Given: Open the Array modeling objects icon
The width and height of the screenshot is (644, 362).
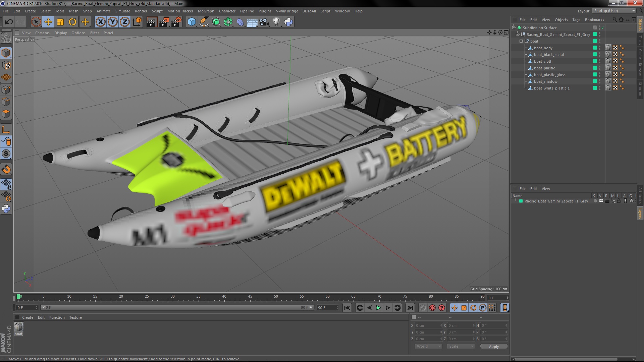Looking at the screenshot, I should click(x=228, y=22).
